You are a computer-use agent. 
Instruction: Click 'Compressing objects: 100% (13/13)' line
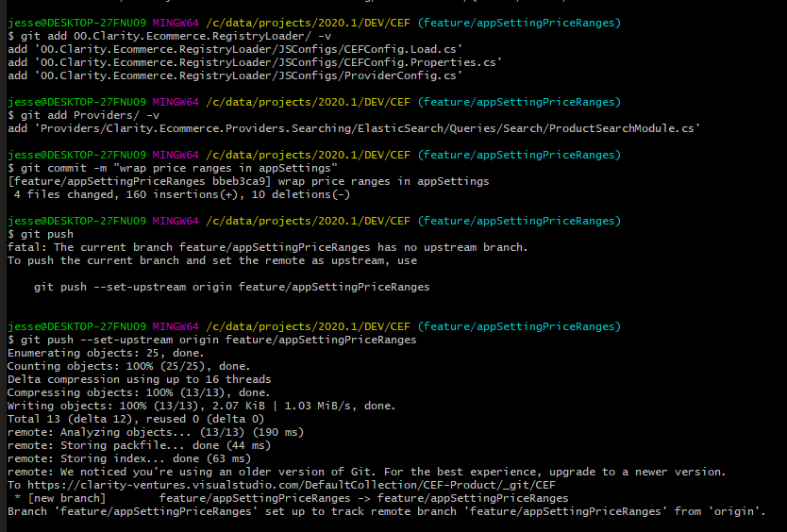(x=139, y=392)
